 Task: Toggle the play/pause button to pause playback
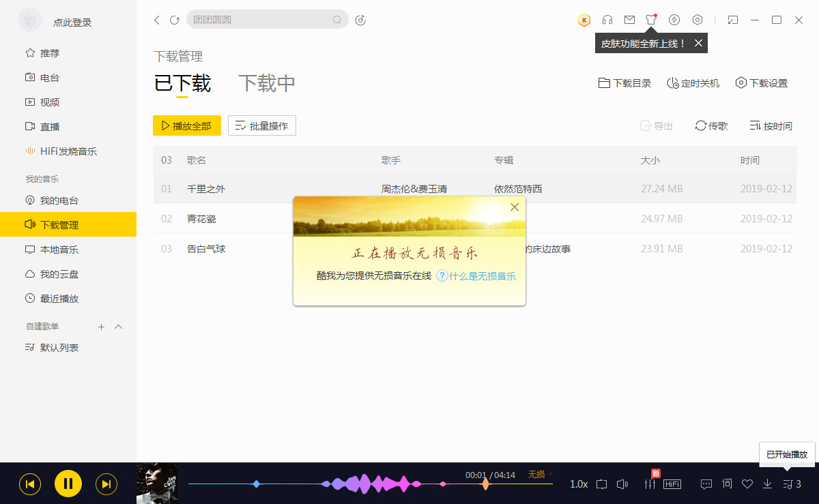[68, 484]
